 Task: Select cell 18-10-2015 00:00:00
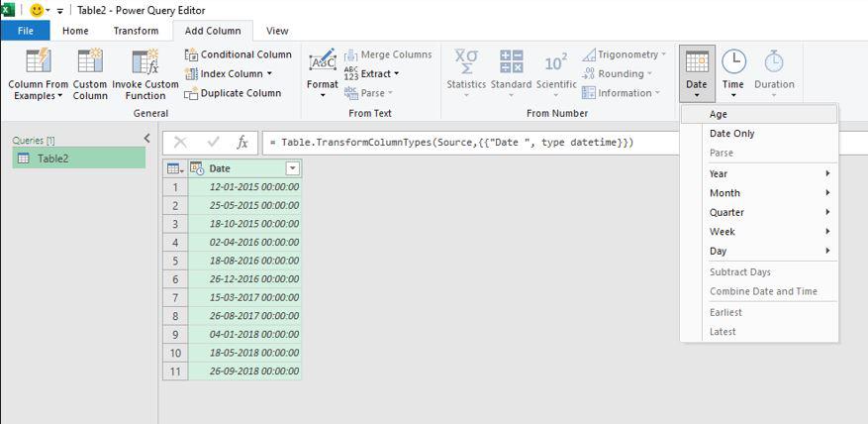(244, 224)
